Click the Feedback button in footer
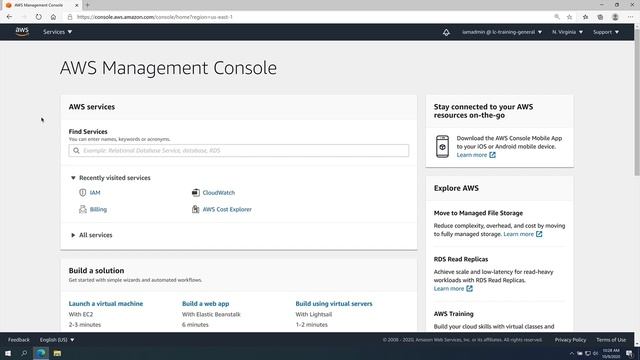The image size is (640, 360). click(x=19, y=340)
